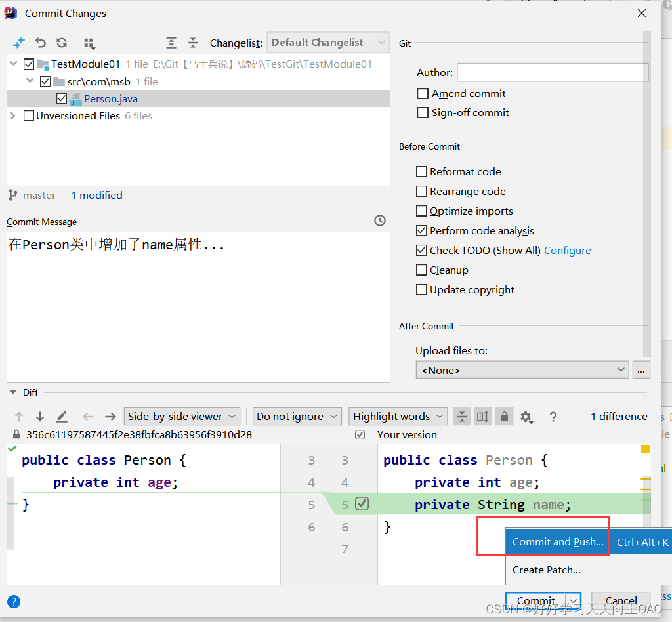The width and height of the screenshot is (672, 622).
Task: Click the yellow analysis status marker
Action: 646,449
